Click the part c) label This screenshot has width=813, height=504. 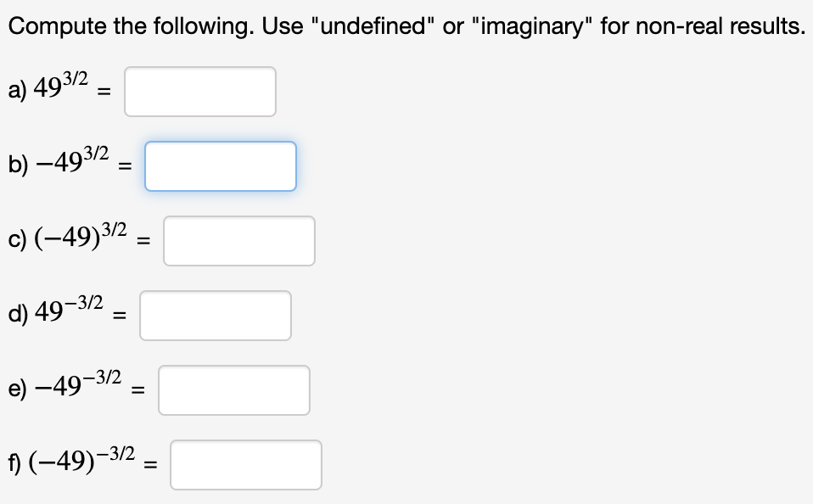(15, 238)
